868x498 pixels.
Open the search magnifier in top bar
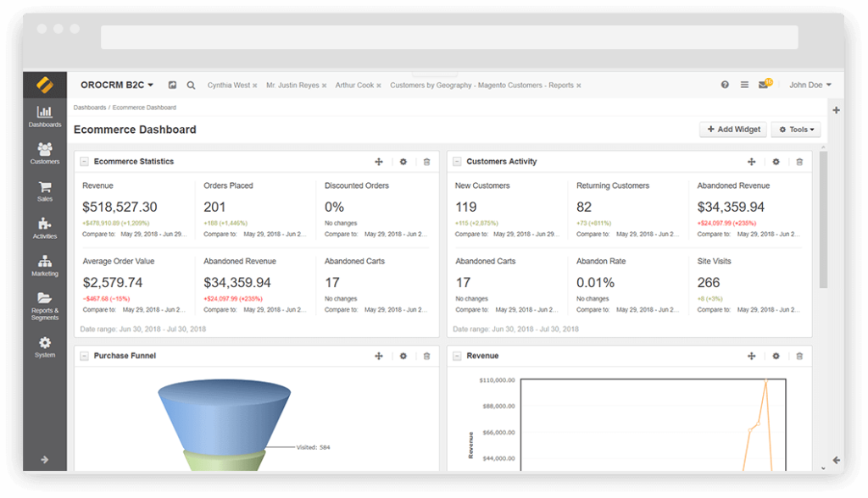(191, 85)
